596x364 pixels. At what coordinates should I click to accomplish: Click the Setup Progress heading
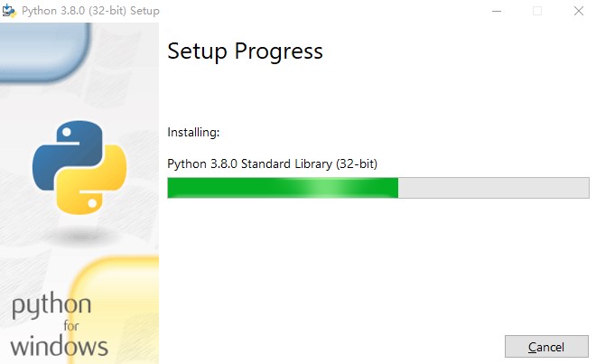245,51
